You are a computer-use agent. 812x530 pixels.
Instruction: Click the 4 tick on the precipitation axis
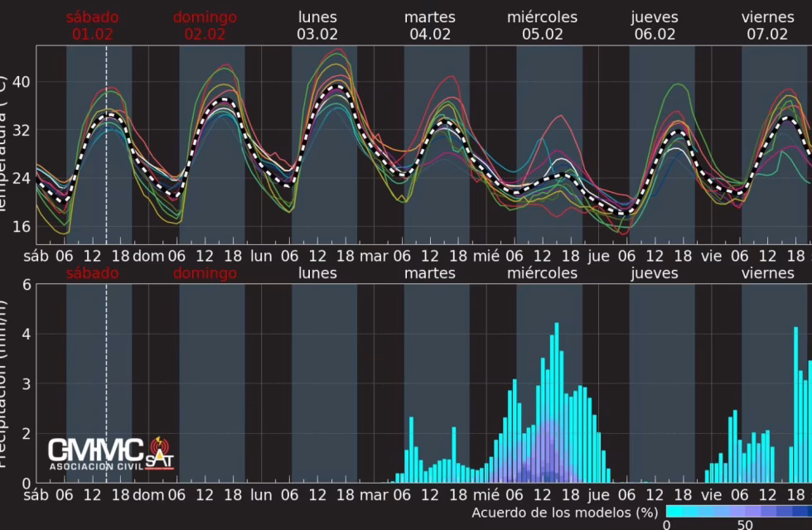(26, 335)
